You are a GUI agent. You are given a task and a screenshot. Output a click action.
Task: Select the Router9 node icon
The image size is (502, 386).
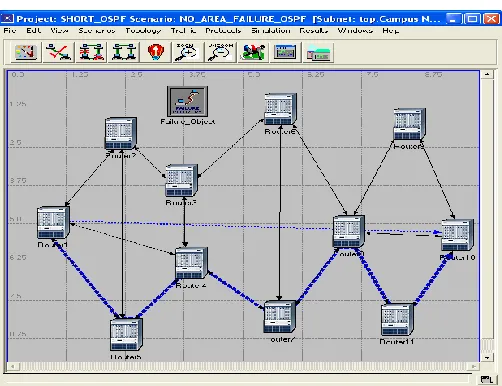pyautogui.click(x=349, y=231)
